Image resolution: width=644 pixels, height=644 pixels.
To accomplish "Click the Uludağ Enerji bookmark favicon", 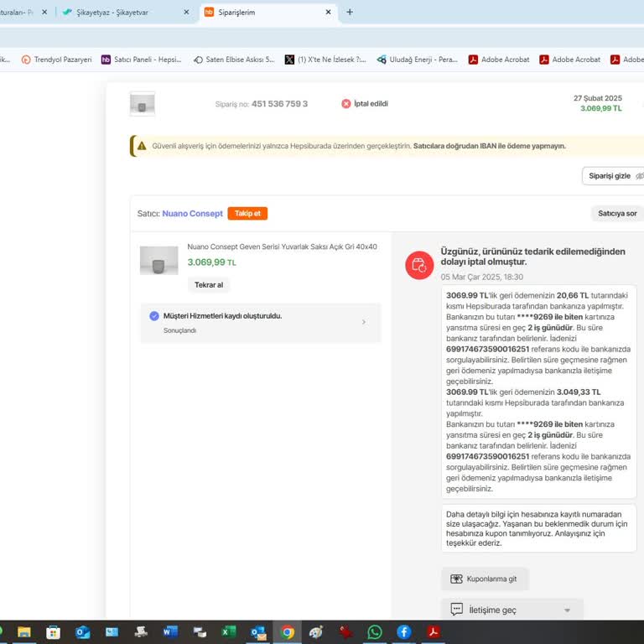I will tap(382, 60).
